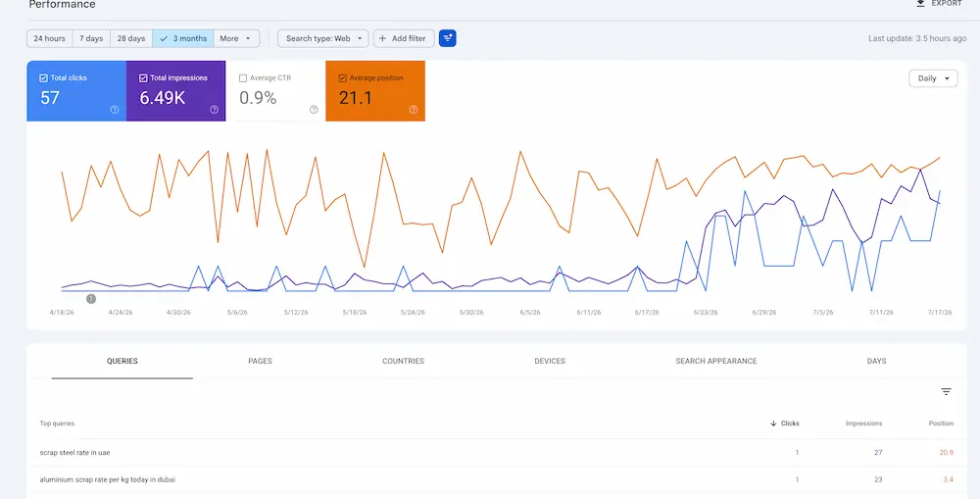
Task: Open the Daily granularity dropdown
Action: 933,78
